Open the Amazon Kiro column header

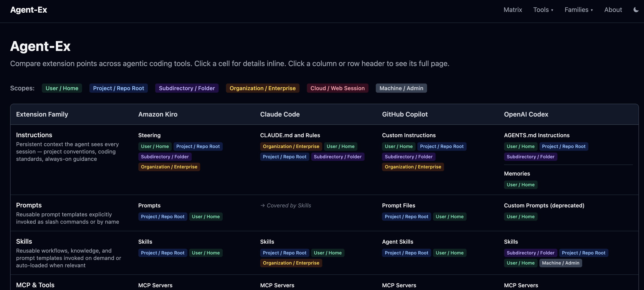tap(158, 114)
